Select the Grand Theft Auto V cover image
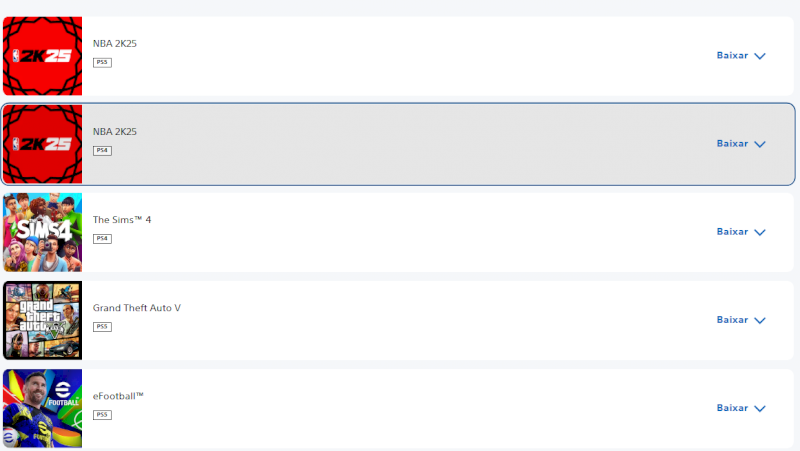 [x=42, y=320]
